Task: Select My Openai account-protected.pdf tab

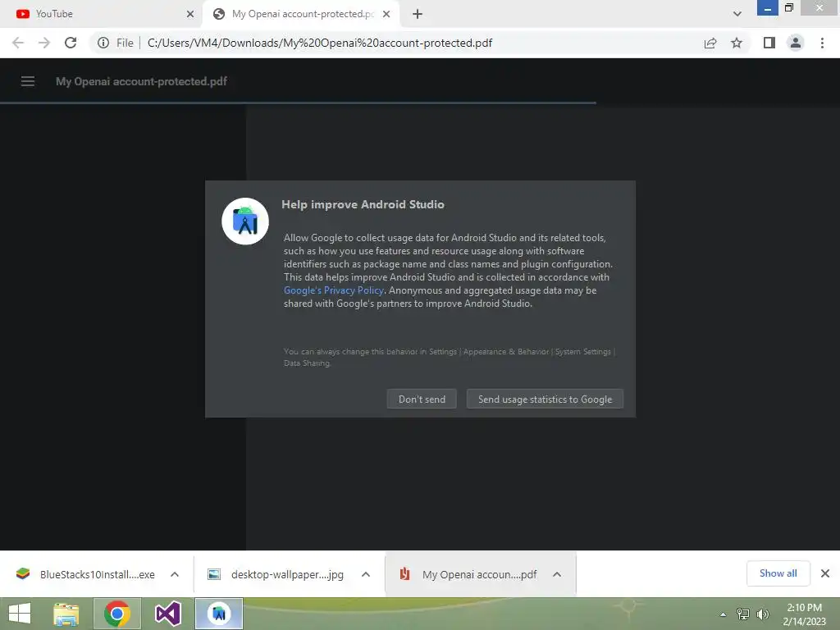Action: 300,14
